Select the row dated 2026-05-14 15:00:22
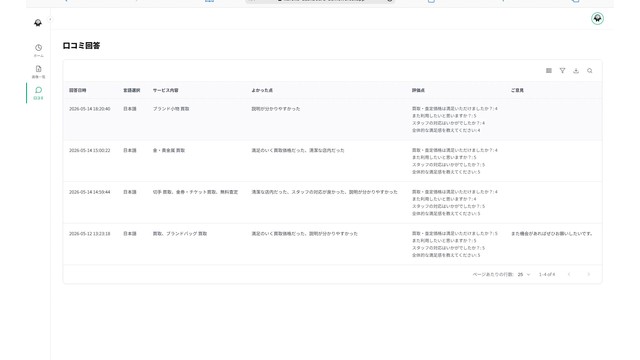 click(333, 161)
